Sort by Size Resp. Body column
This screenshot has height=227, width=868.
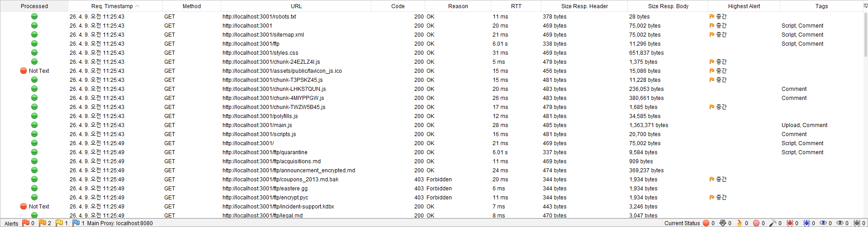(x=668, y=6)
